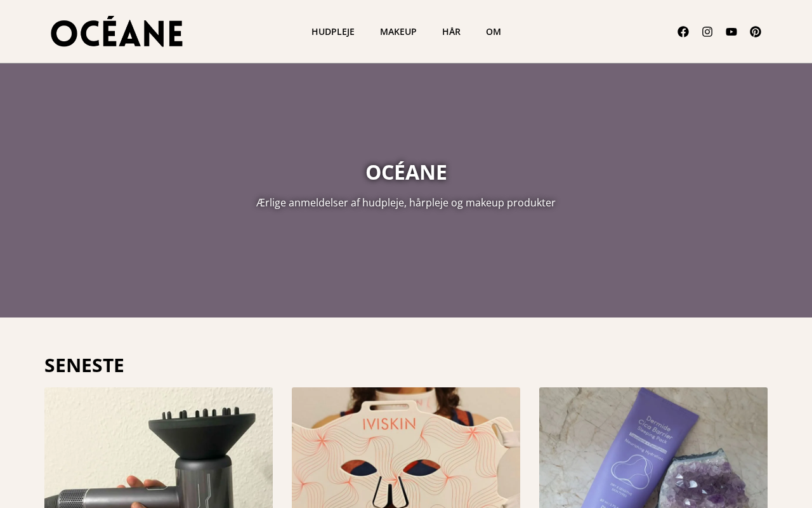Click the OCÉANE logo in header
This screenshot has height=508, width=812.
(x=117, y=32)
